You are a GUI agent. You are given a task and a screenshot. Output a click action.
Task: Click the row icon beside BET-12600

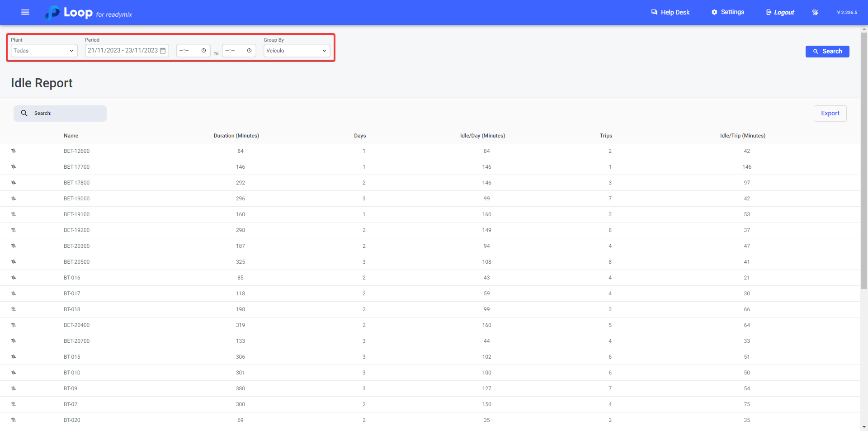point(14,151)
